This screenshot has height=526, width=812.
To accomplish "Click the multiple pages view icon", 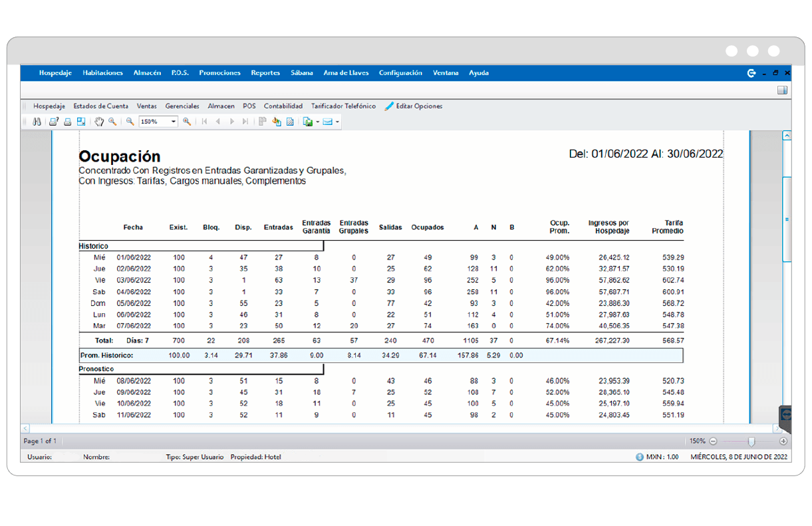I will (x=263, y=122).
